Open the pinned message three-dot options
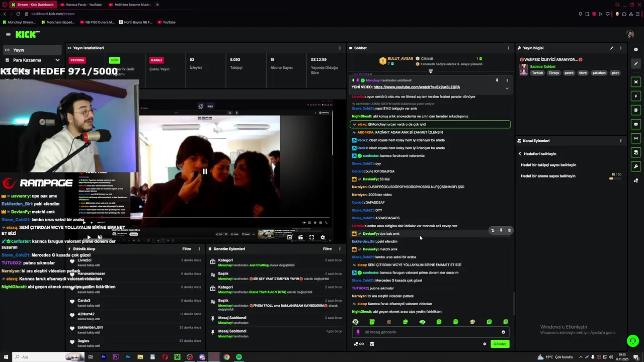This screenshot has width=644, height=362. 507,80
